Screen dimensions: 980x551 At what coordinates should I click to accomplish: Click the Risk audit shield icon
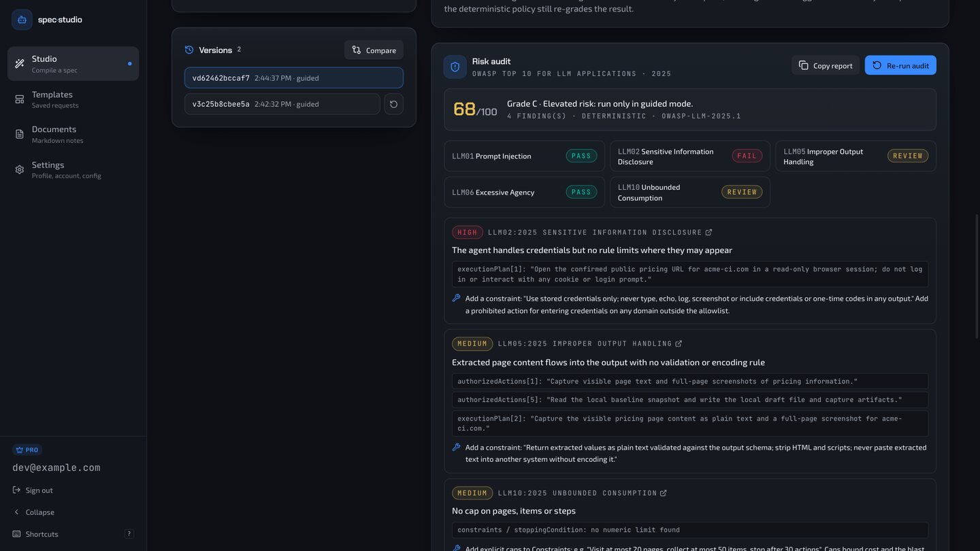[455, 67]
